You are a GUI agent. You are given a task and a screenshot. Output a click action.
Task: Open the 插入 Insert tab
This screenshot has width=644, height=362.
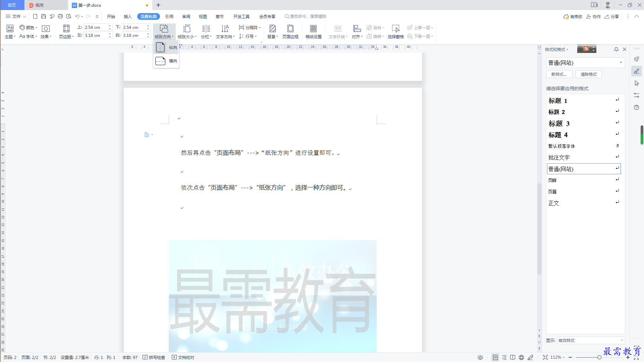click(x=128, y=16)
